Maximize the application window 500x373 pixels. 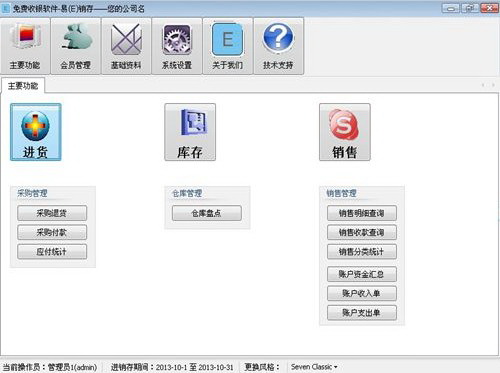470,8
